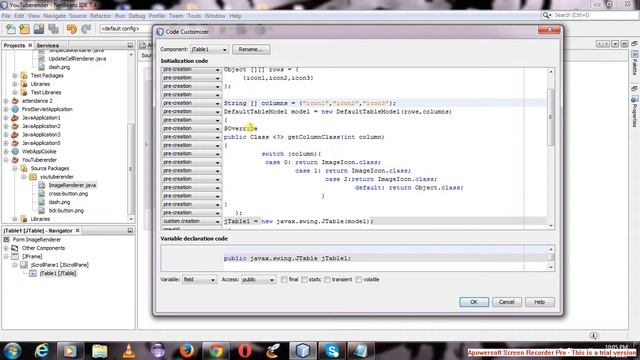Open pre-creation dropdown beside @Override line
Screen dimensions: 640x360
[191, 129]
